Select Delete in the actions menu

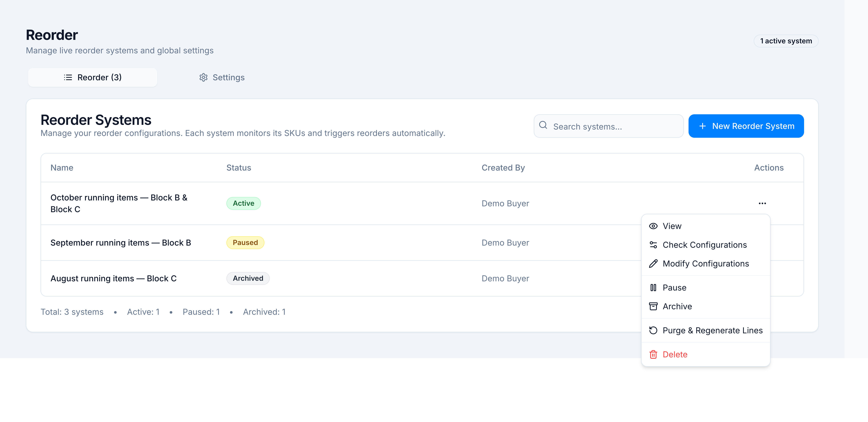pyautogui.click(x=705, y=355)
